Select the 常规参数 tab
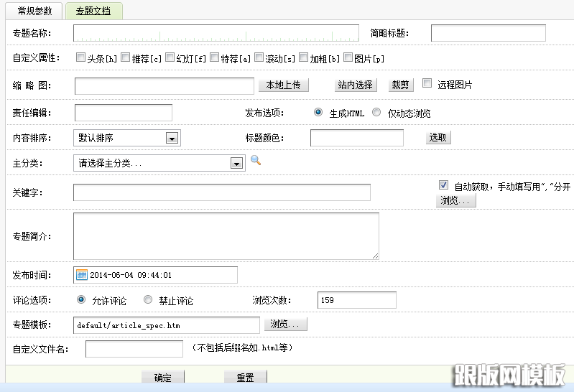 click(x=34, y=11)
